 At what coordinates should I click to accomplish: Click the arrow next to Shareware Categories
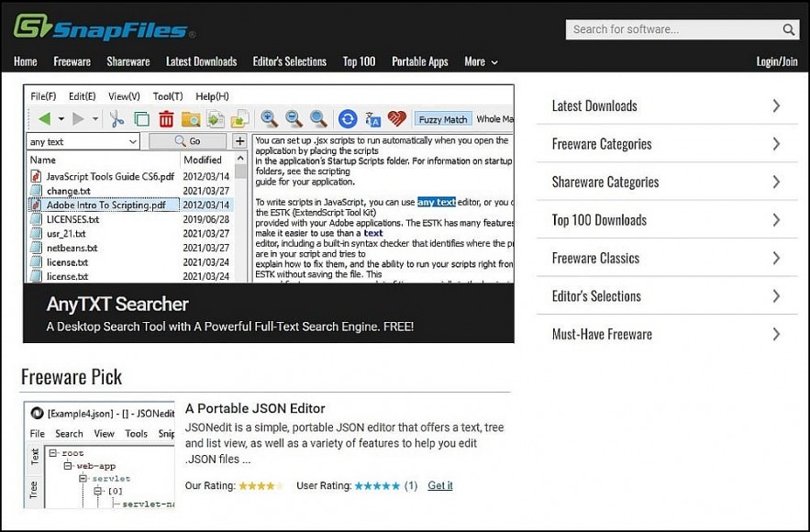click(x=776, y=182)
